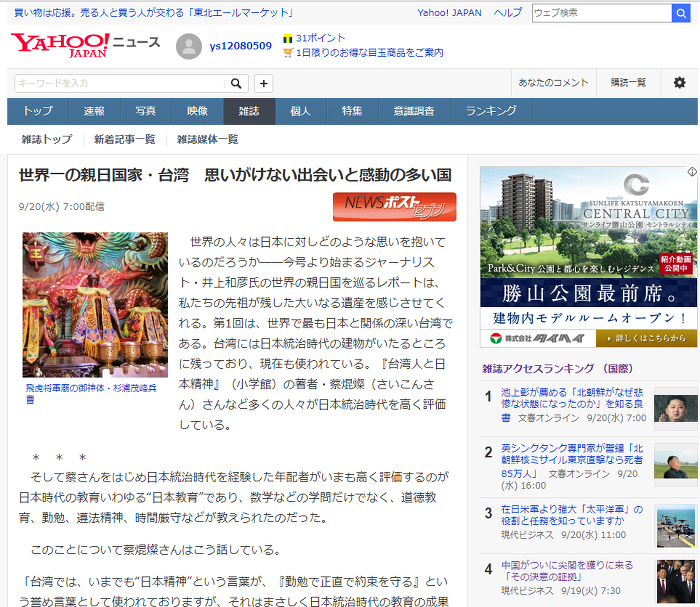Click the あなたのコメント button
This screenshot has width=700, height=607.
(553, 83)
